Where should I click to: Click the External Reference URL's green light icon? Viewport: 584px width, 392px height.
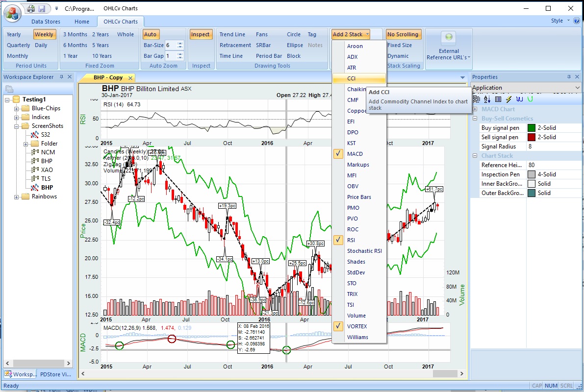pos(449,37)
